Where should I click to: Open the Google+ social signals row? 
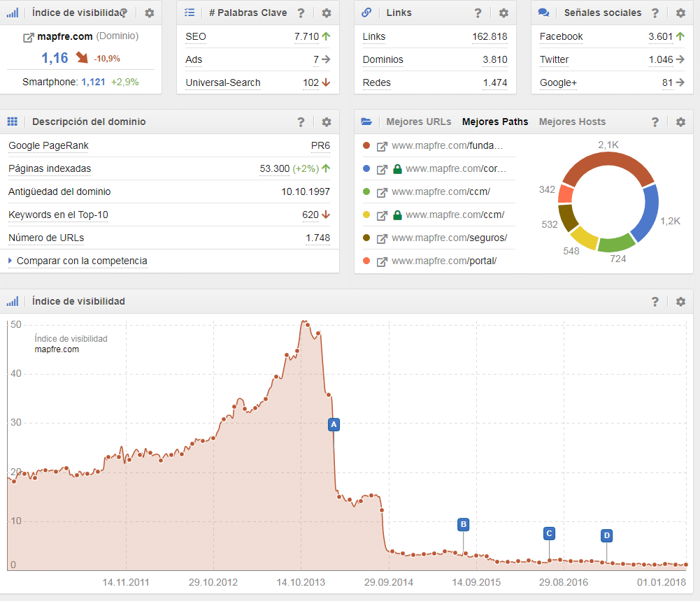(x=612, y=82)
